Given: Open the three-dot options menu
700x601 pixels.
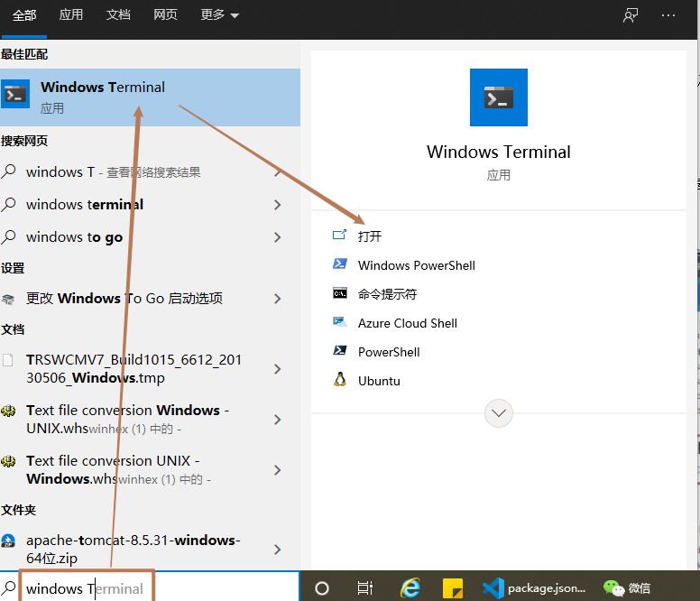Looking at the screenshot, I should click(668, 15).
